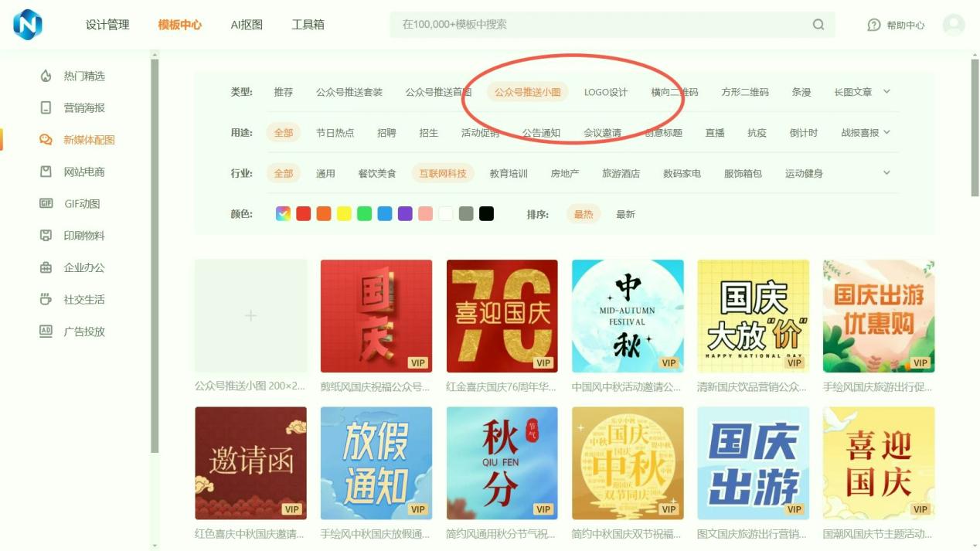Click the search magnifier icon
Screen dimensions: 980x551
[818, 25]
